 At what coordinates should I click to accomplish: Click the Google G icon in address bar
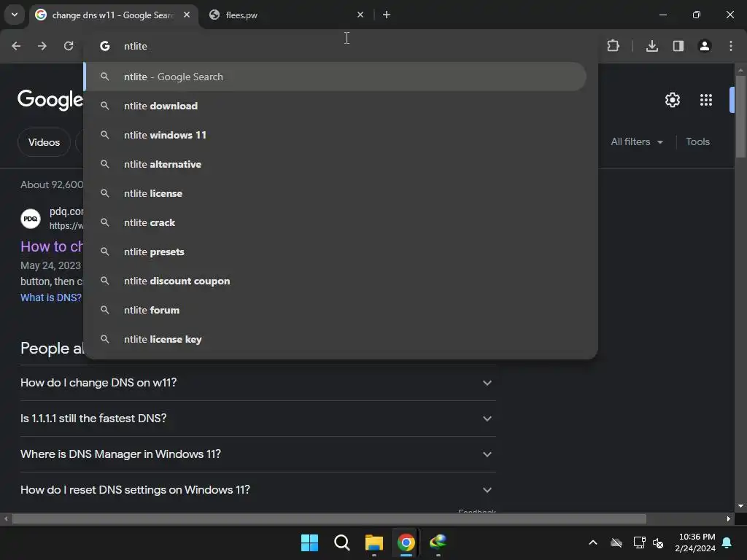coord(105,46)
